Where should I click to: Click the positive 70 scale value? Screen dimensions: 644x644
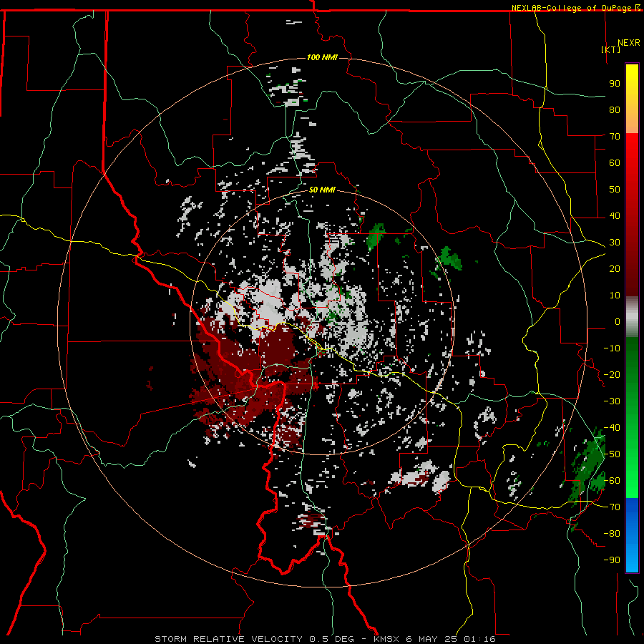615,137
